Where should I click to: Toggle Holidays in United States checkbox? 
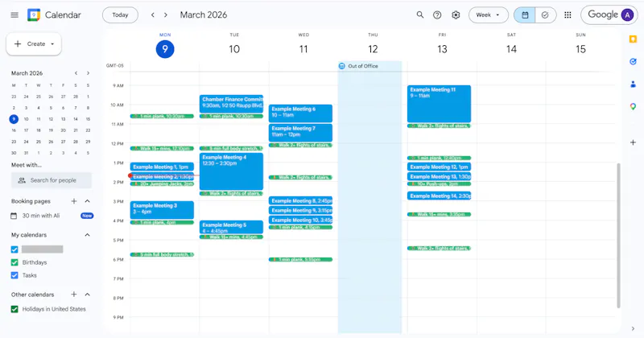[14, 309]
